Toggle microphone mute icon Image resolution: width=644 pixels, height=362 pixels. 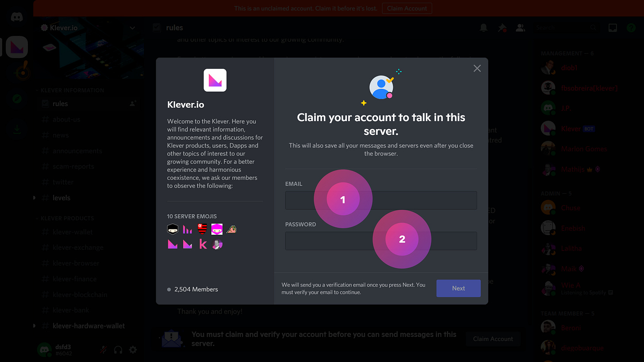click(103, 350)
